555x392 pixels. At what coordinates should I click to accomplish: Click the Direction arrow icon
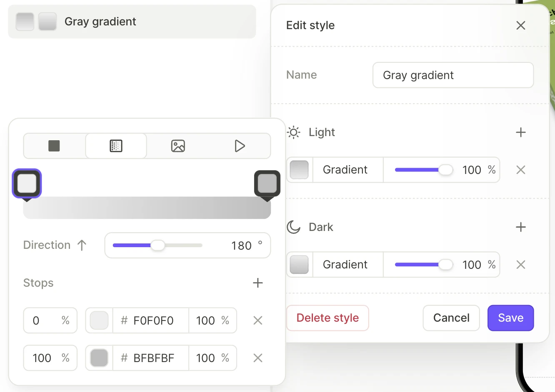[82, 245]
